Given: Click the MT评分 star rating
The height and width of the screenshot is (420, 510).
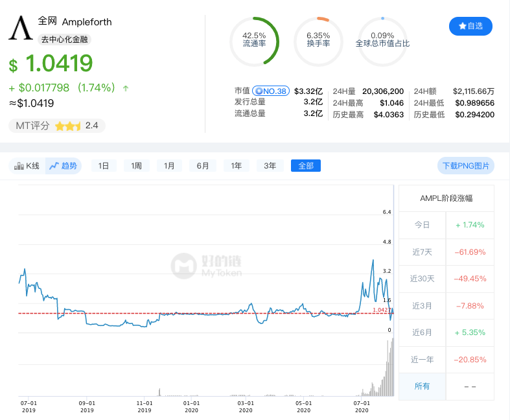Looking at the screenshot, I should [x=67, y=126].
